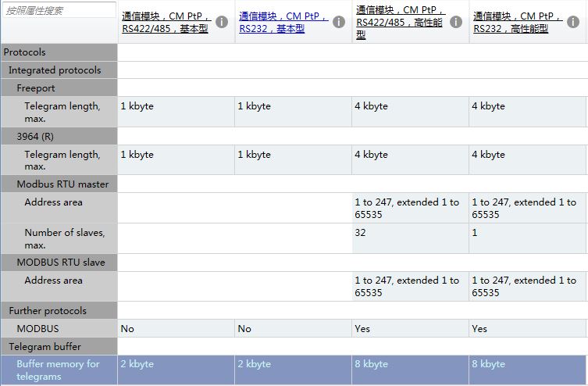The width and height of the screenshot is (588, 386).
Task: Collapse the Protocols section header
Action: [25, 52]
